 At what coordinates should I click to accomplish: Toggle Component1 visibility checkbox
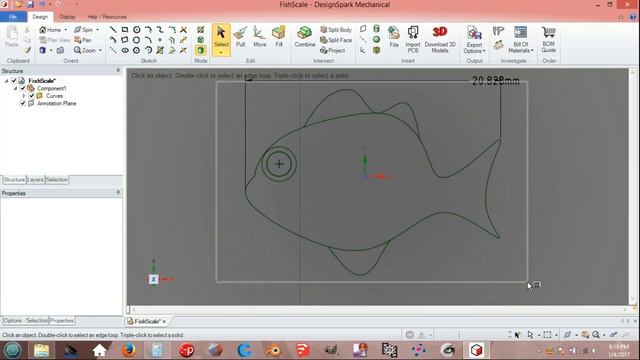click(23, 88)
